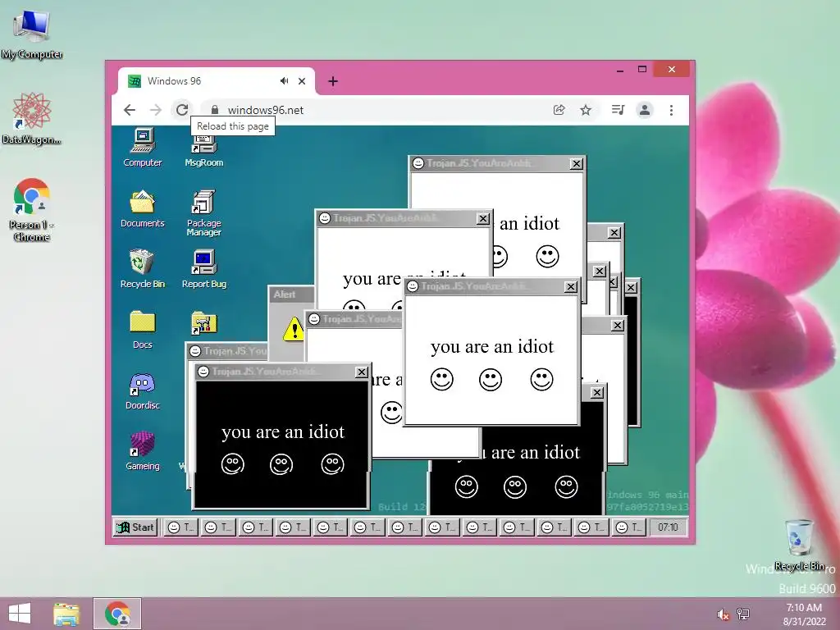This screenshot has height=630, width=840.
Task: Click the Chrome back arrow
Action: click(129, 110)
